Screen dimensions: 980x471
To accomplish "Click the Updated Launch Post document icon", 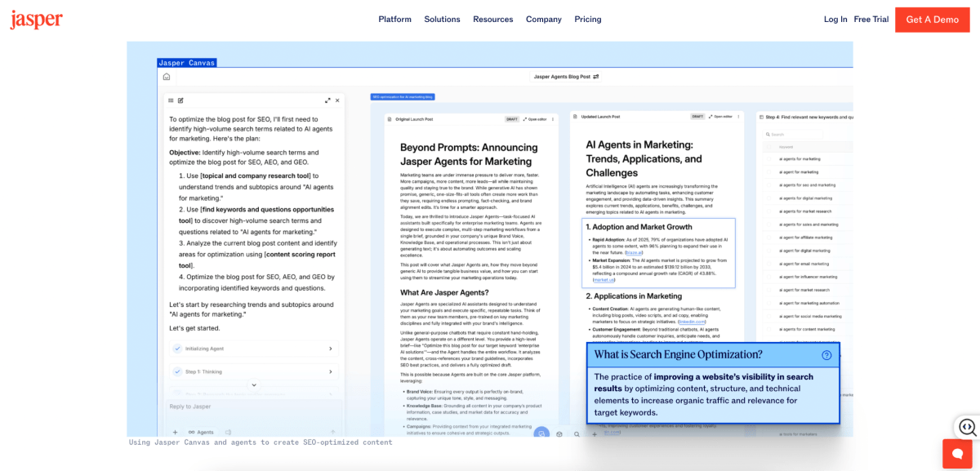I will pyautogui.click(x=574, y=117).
